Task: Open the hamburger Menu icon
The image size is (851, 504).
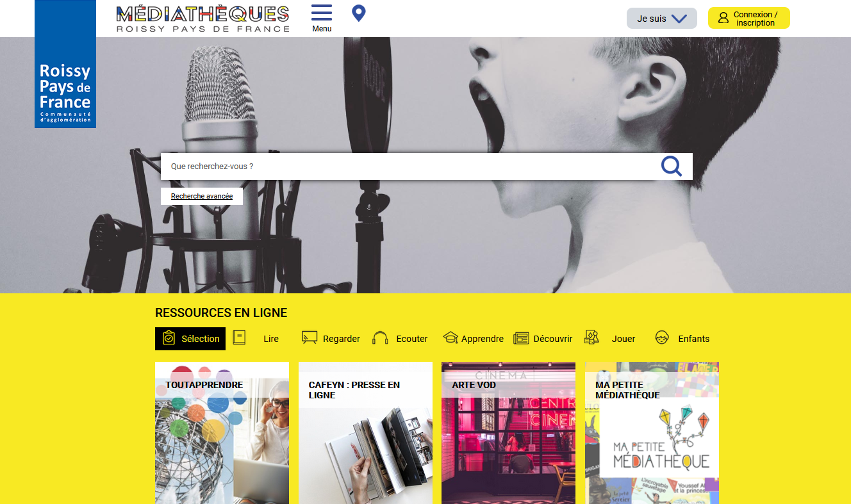Action: tap(322, 13)
